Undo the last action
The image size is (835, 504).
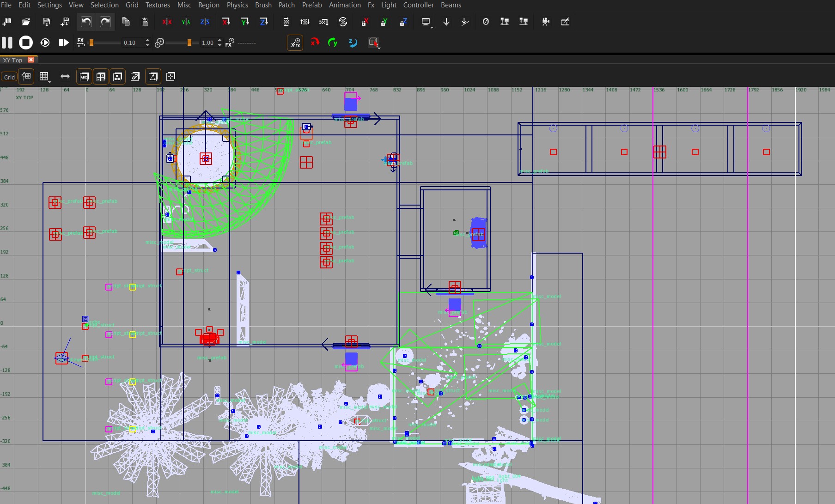click(x=86, y=22)
